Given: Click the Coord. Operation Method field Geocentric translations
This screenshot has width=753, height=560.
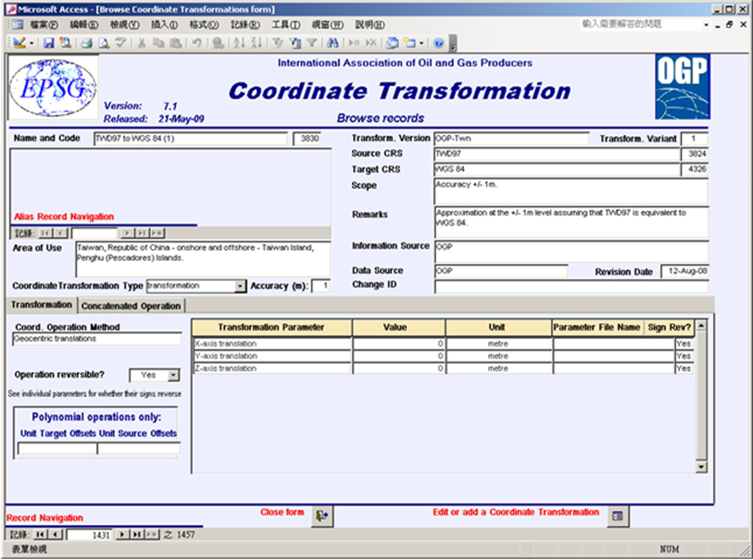Looking at the screenshot, I should 97,339.
